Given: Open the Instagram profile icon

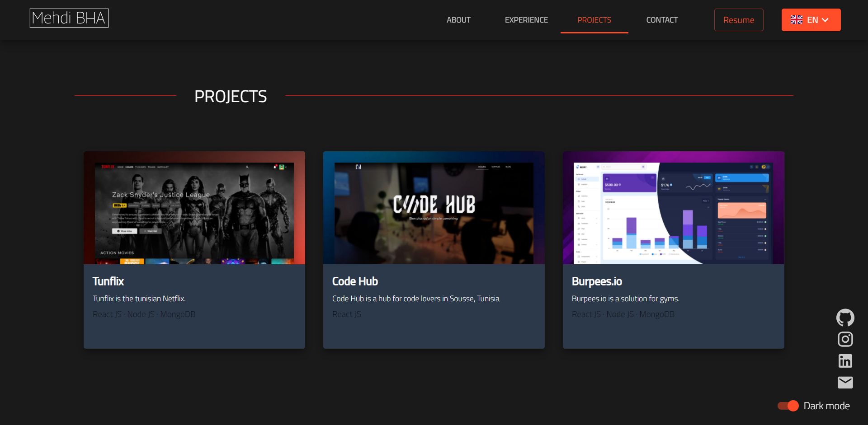Looking at the screenshot, I should point(845,339).
